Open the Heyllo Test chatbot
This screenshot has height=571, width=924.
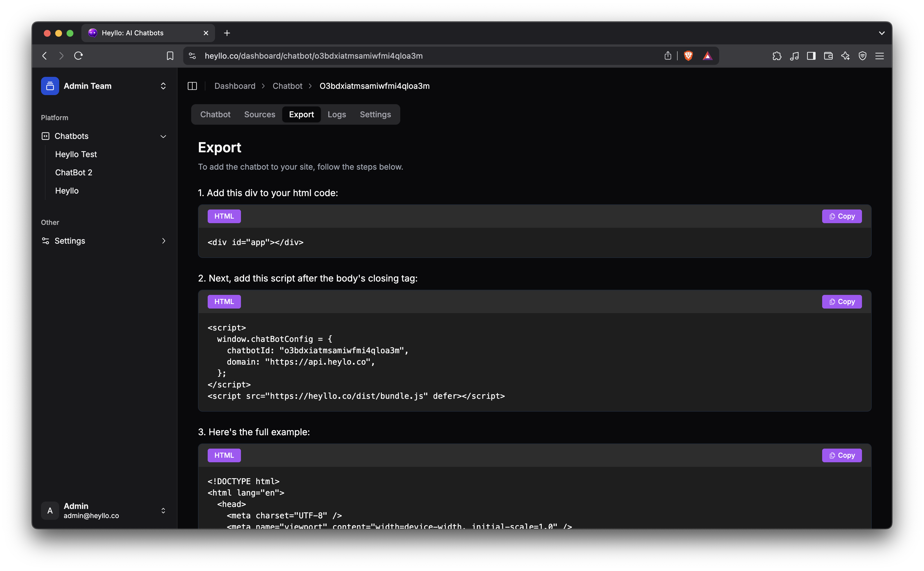[76, 154]
